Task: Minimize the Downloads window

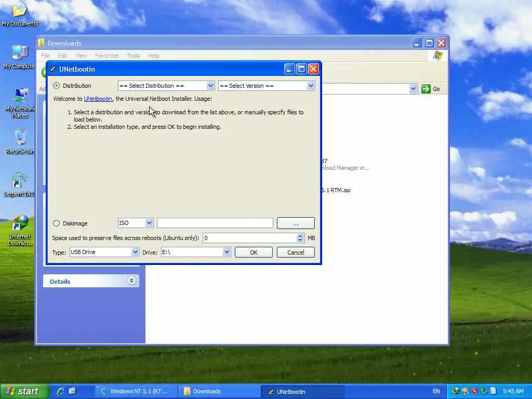Action: coord(417,43)
